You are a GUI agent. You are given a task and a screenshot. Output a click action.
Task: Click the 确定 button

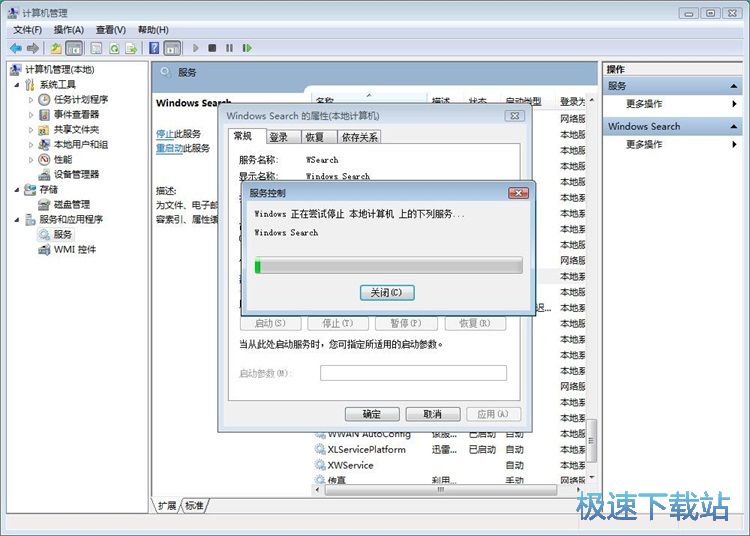372,414
